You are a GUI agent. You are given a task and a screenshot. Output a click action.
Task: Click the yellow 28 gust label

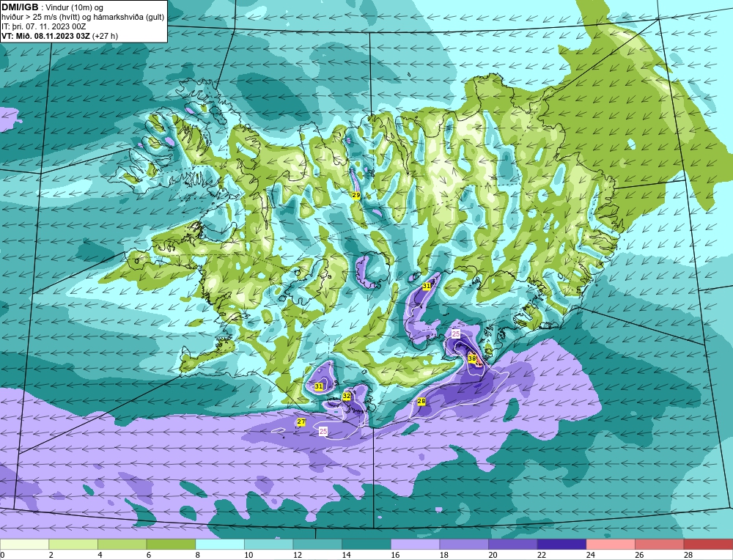(x=421, y=401)
